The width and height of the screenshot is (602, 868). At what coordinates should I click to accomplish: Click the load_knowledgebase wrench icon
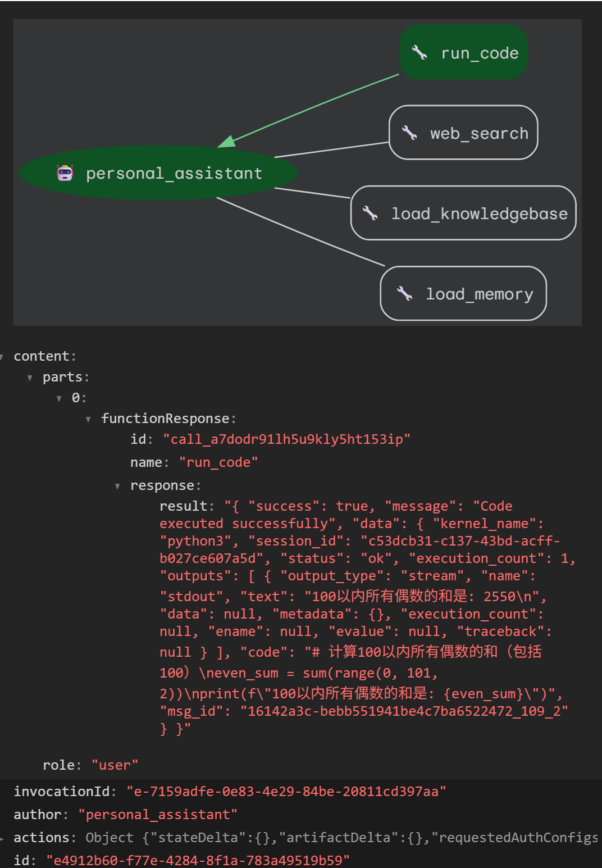click(370, 213)
